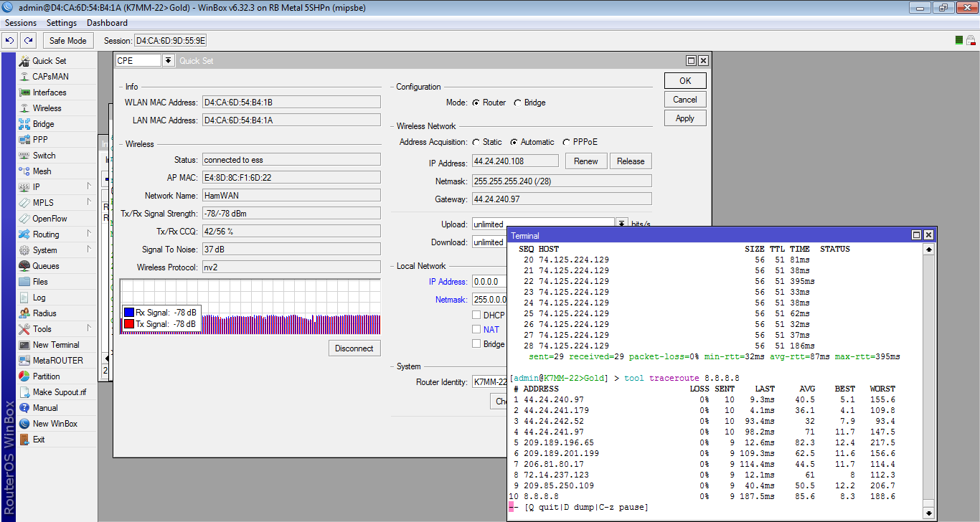
Task: Expand the Routing submenu arrow
Action: pyautogui.click(x=89, y=234)
